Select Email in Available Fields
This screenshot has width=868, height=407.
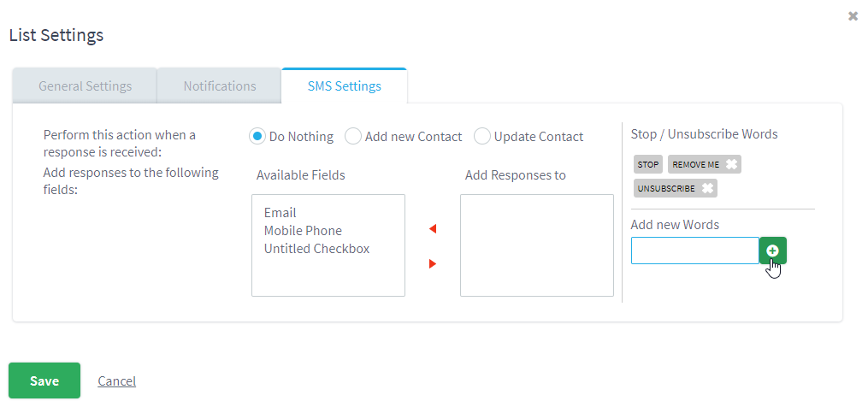280,213
